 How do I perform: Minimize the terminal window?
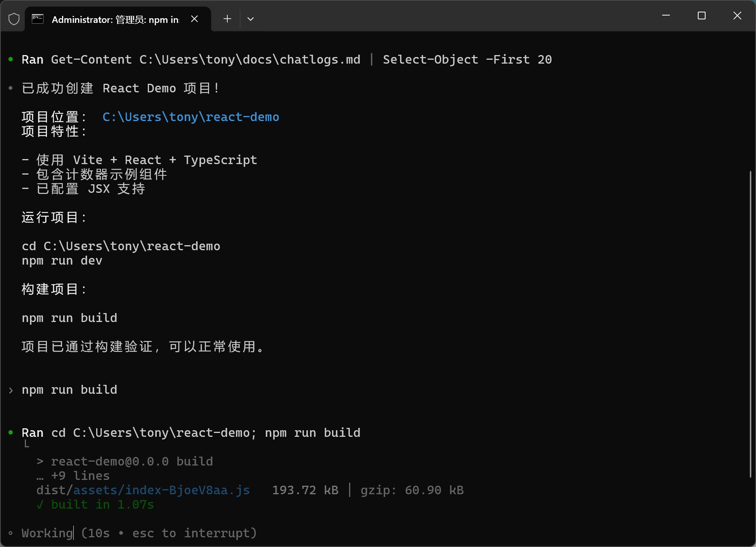click(666, 16)
